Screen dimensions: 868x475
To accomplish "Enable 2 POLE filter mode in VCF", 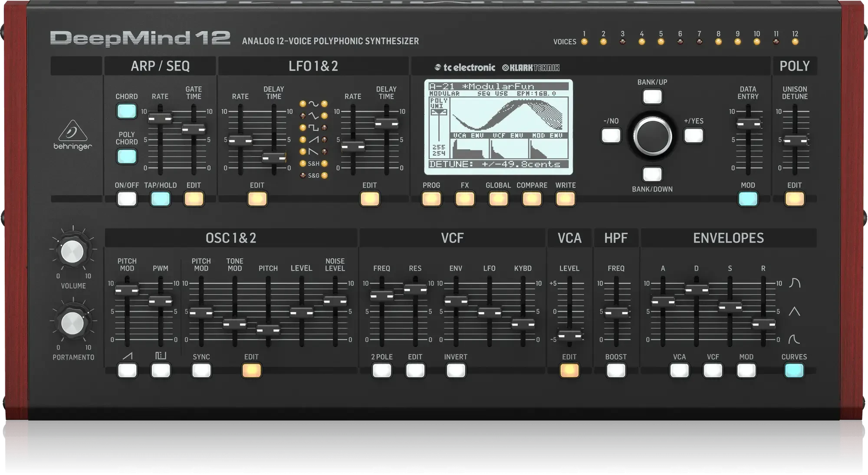I will [x=381, y=371].
